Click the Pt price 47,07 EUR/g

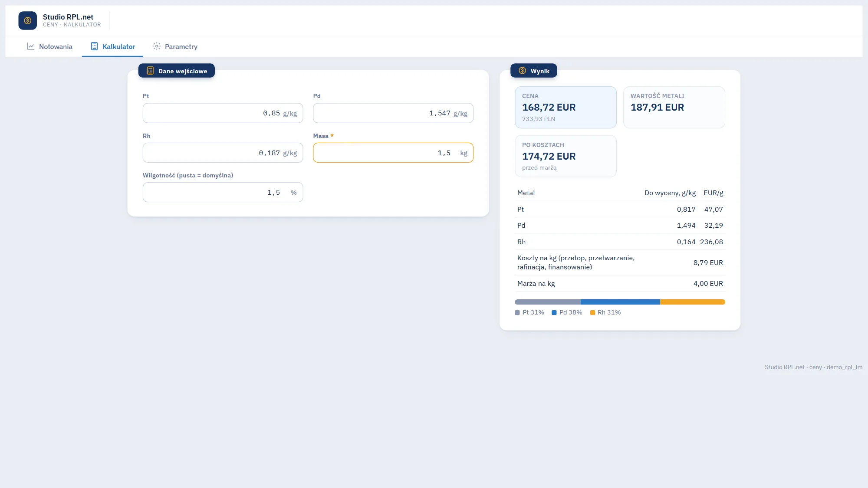(x=713, y=210)
